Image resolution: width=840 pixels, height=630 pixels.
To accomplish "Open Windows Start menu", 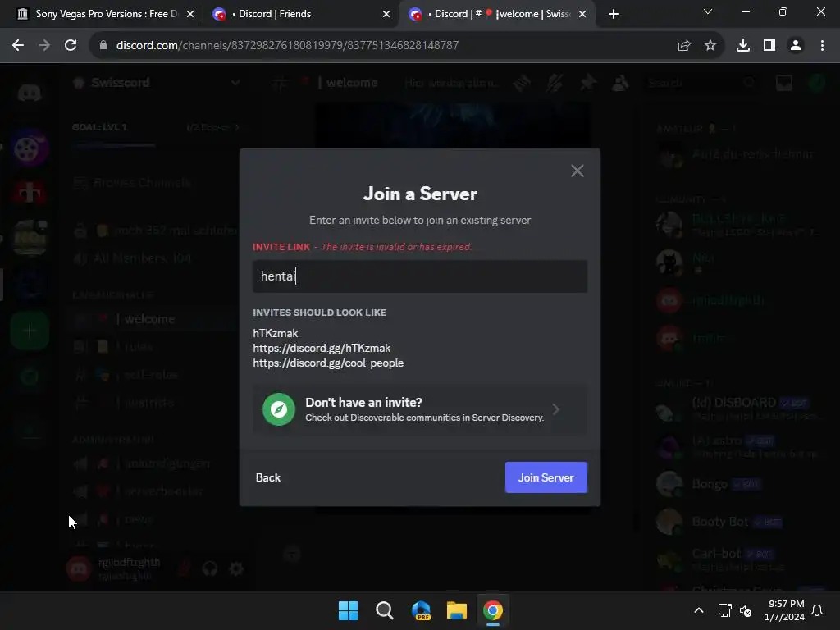I will tap(348, 610).
